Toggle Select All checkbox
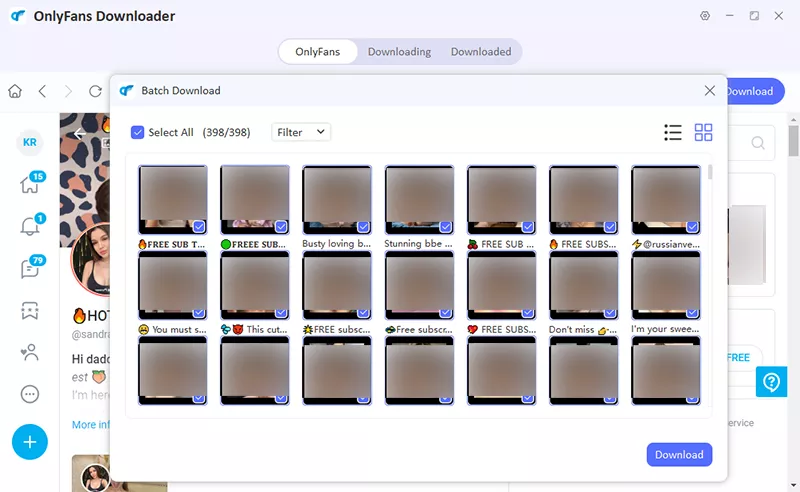Viewport: 800px width, 492px height. pos(137,132)
